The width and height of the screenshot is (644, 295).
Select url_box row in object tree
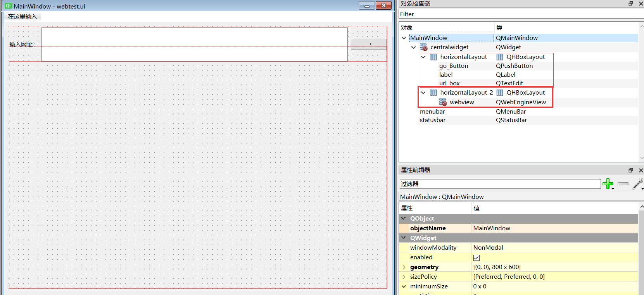click(449, 83)
